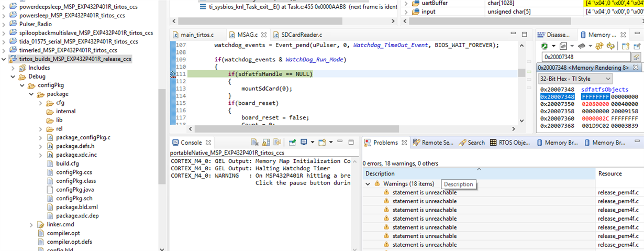Click the Clear Console icon
The width and height of the screenshot is (644, 251).
tap(255, 142)
